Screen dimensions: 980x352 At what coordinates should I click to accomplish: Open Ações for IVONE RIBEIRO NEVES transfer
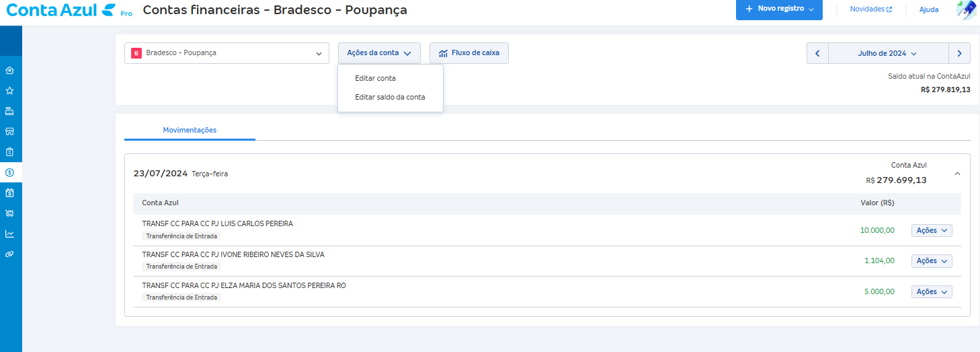click(932, 261)
